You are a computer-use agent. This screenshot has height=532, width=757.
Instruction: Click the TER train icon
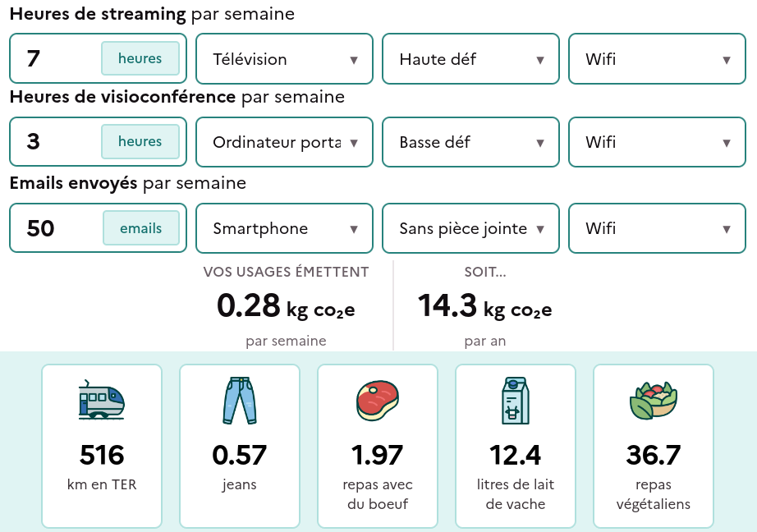[x=102, y=400]
